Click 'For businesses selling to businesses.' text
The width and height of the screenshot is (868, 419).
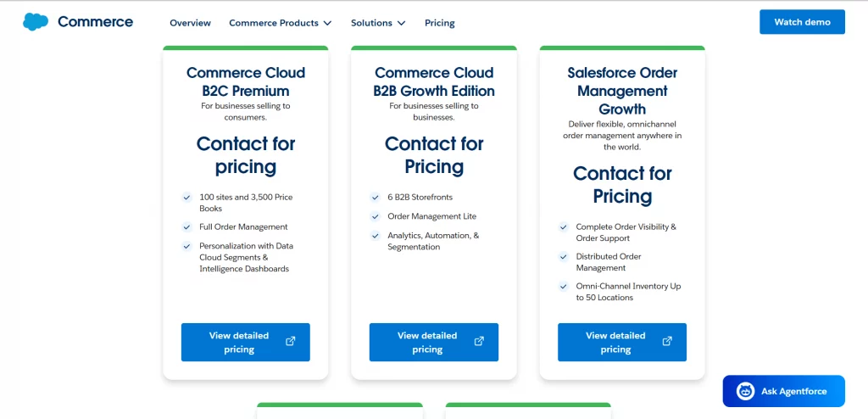point(434,111)
